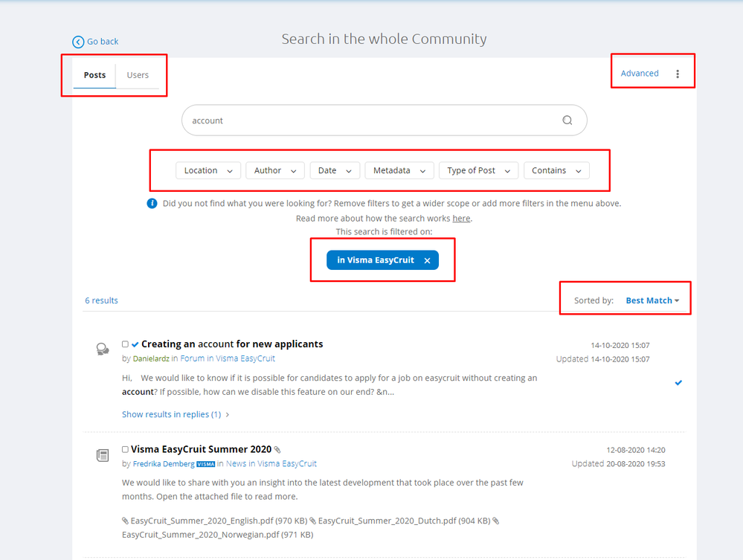Click the paperclip before English.pdf attachment
This screenshot has width=743, height=560.
click(x=125, y=521)
